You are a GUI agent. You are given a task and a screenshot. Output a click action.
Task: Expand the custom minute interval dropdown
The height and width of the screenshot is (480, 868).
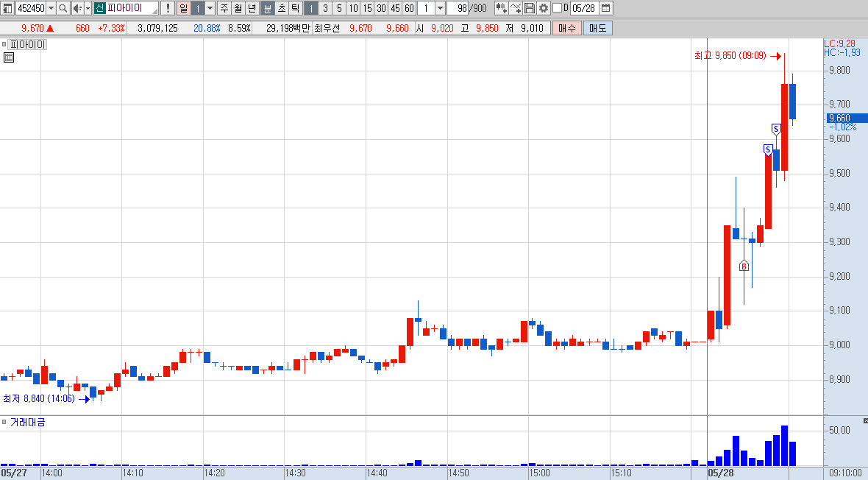(440, 8)
